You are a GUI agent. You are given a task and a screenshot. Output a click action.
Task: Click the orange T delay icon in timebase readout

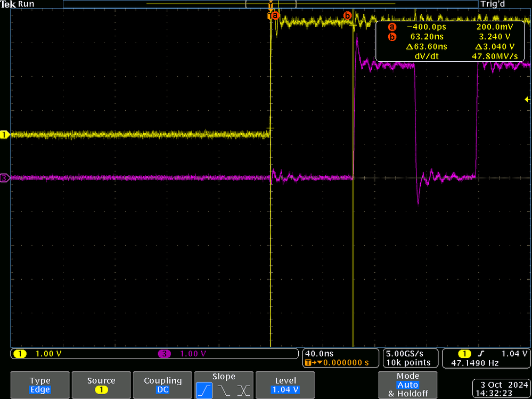[308, 363]
